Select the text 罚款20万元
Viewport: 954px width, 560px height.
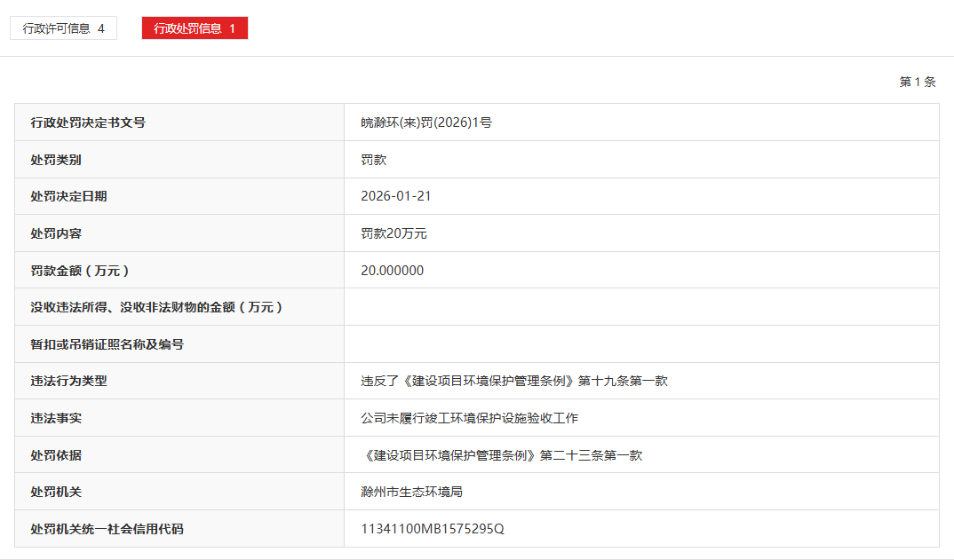coord(394,233)
